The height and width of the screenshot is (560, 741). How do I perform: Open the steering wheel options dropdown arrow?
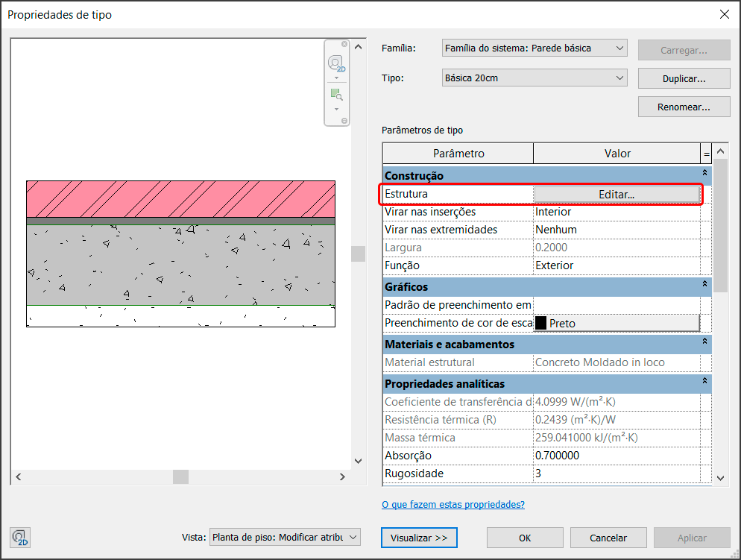[x=336, y=78]
